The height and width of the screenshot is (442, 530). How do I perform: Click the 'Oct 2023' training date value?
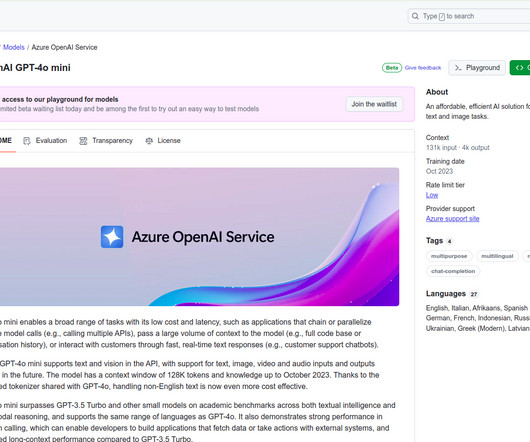[439, 171]
